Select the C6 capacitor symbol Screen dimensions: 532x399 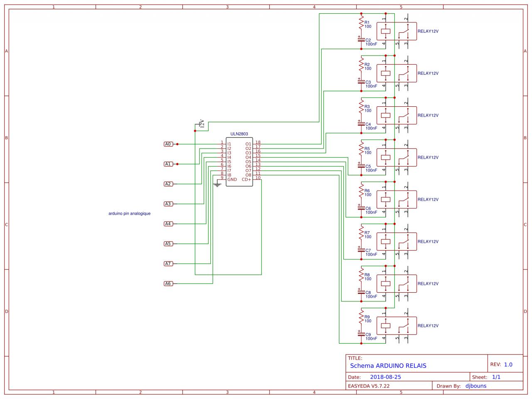[x=361, y=207]
